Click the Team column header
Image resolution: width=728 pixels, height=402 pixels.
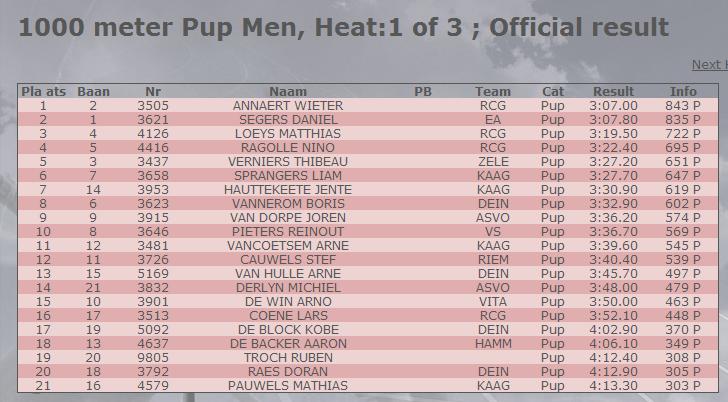[493, 91]
